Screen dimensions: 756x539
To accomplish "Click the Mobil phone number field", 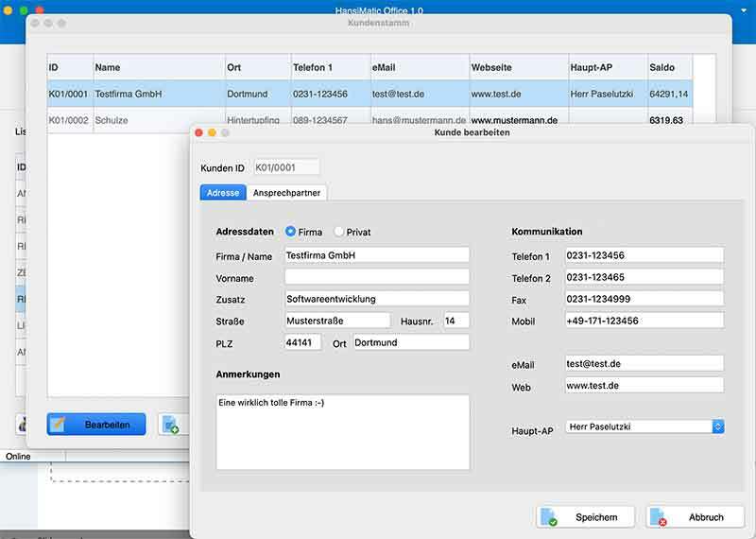I will pos(644,321).
